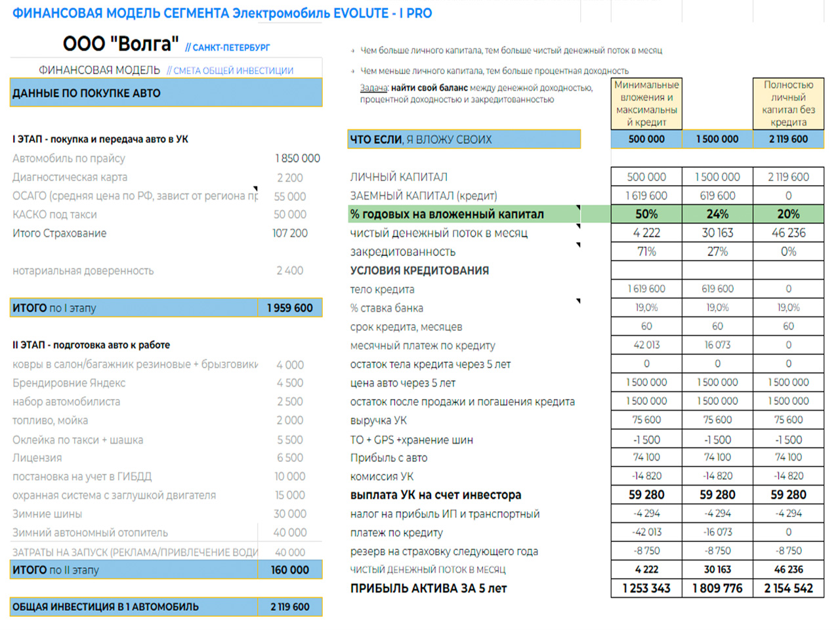Select the '% годовых' cell showing 20%
The image size is (840, 630).
[x=788, y=214]
